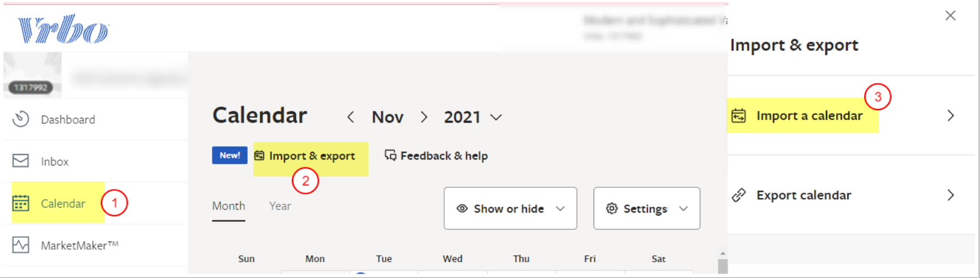Click the Vrbo logo
Image resolution: width=980 pixels, height=278 pixels.
[63, 29]
